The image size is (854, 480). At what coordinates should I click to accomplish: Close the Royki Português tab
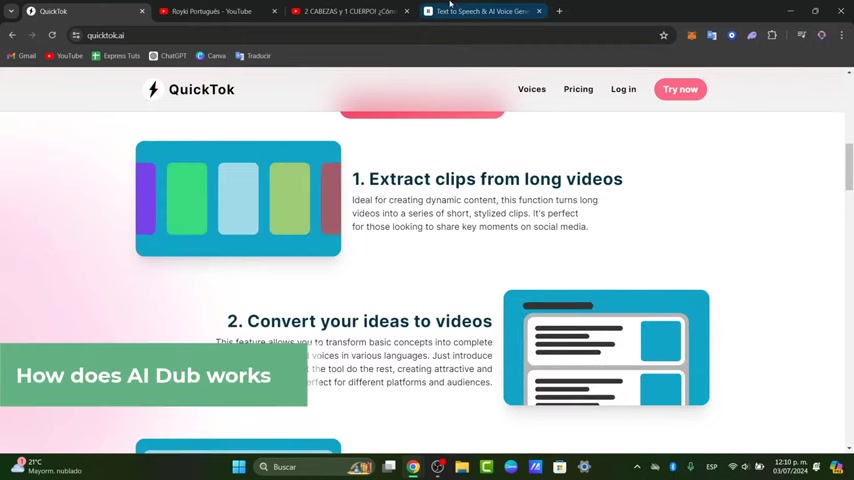(274, 11)
